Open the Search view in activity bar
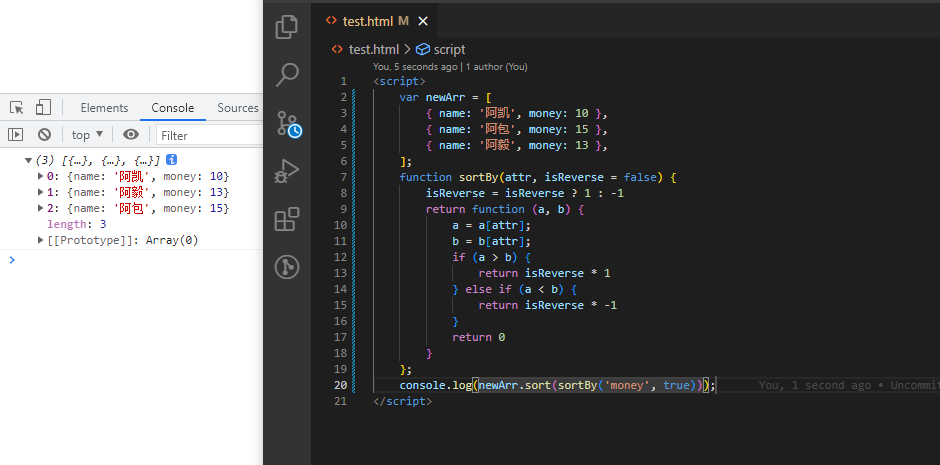 tap(287, 75)
